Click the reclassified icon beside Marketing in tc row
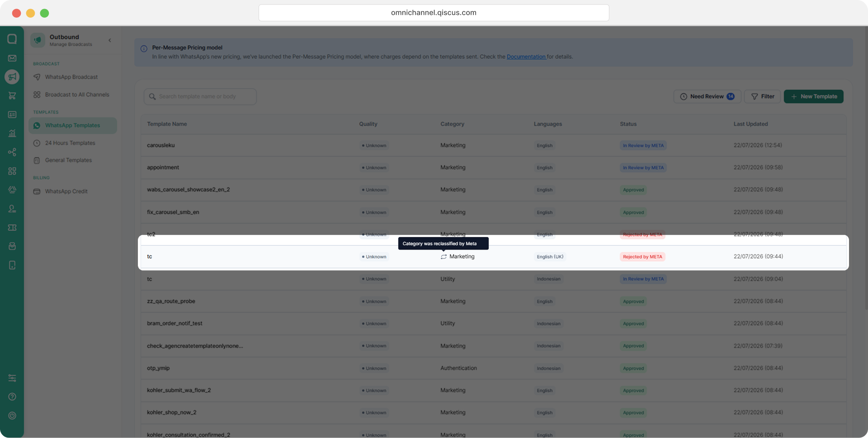This screenshot has width=868, height=438. click(x=443, y=257)
